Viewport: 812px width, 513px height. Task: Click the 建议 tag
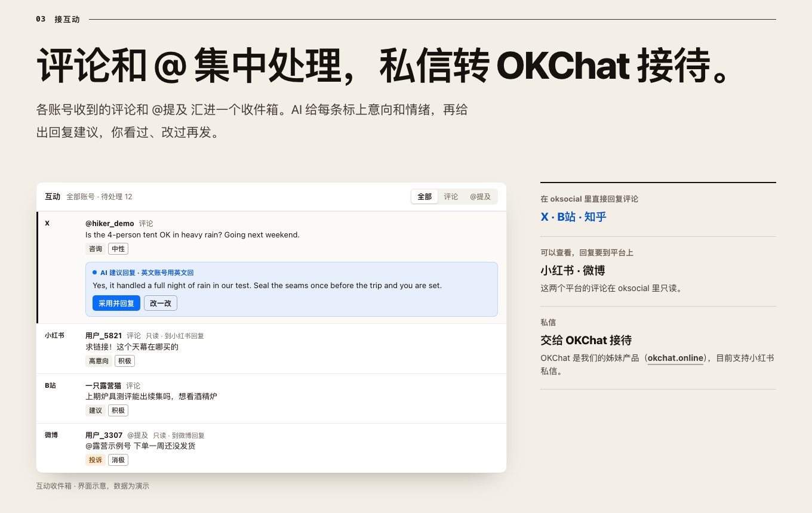96,410
